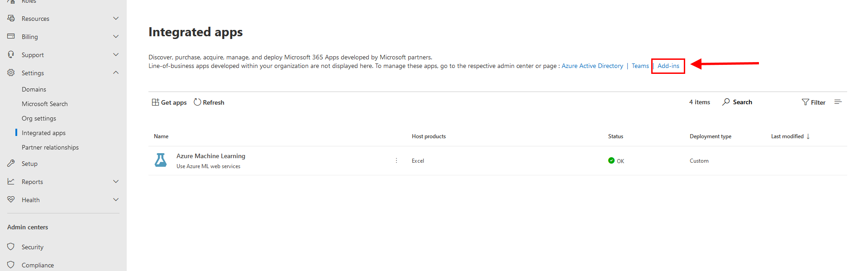Expand the Billing section chevron

[x=116, y=36]
